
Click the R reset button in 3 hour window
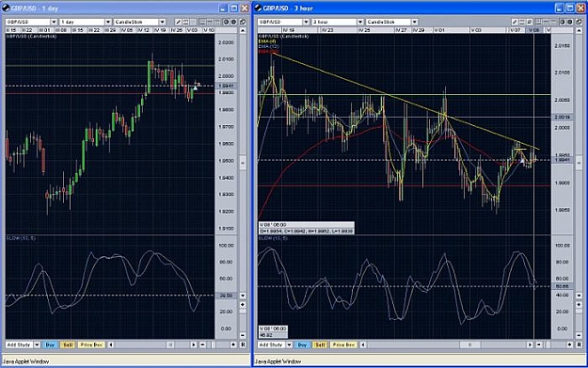(579, 344)
